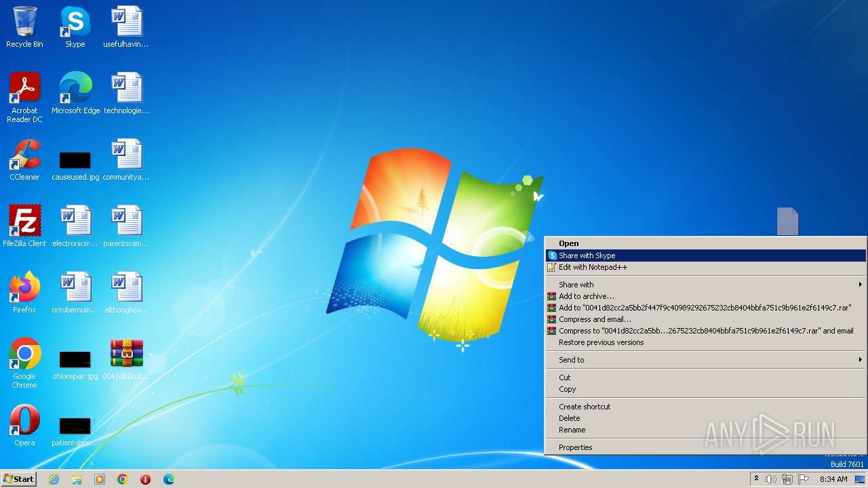Choose Add to "0041d82cc2...rar" entry
Screen dimensions: 868x488
(705, 308)
